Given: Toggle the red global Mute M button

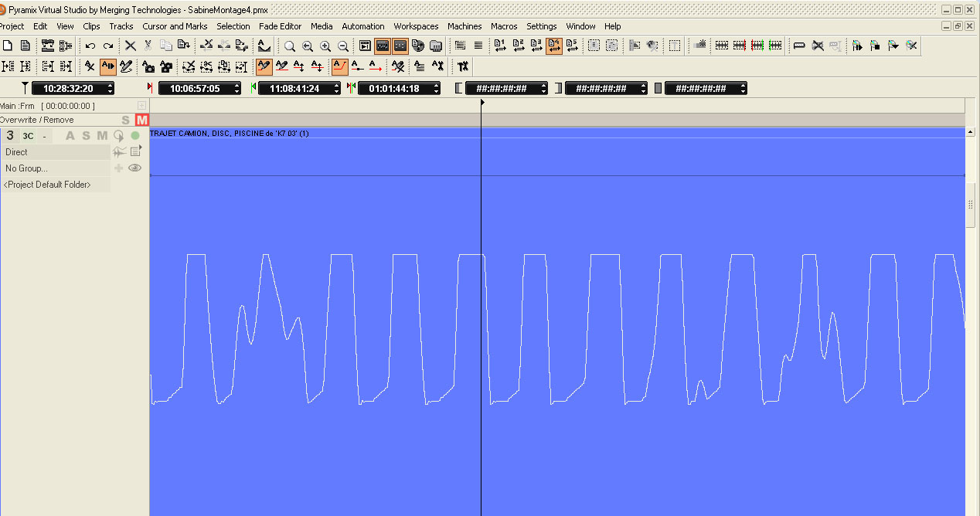Looking at the screenshot, I should (x=141, y=120).
